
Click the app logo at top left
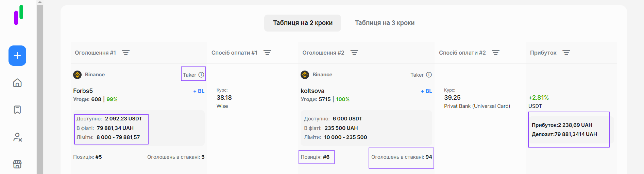pyautogui.click(x=19, y=15)
